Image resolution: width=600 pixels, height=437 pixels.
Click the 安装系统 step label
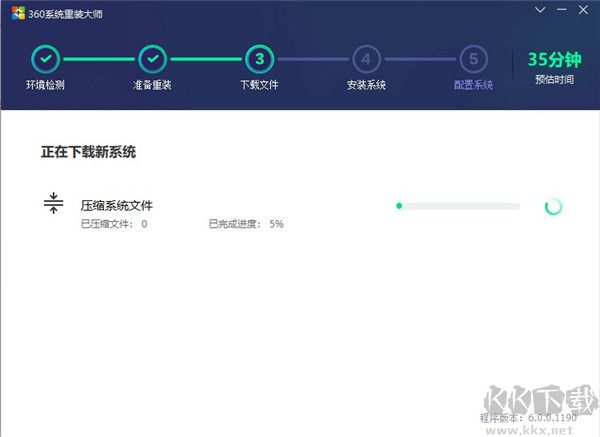(x=366, y=85)
